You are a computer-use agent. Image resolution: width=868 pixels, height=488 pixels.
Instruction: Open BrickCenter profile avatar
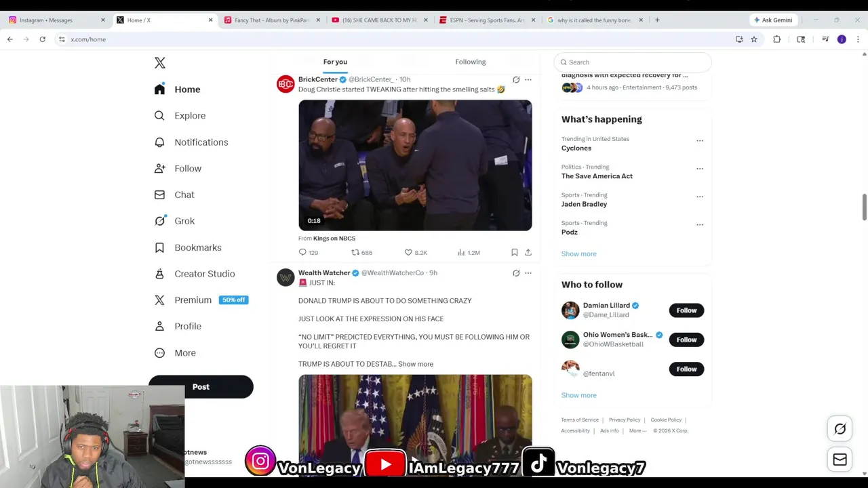tap(285, 84)
